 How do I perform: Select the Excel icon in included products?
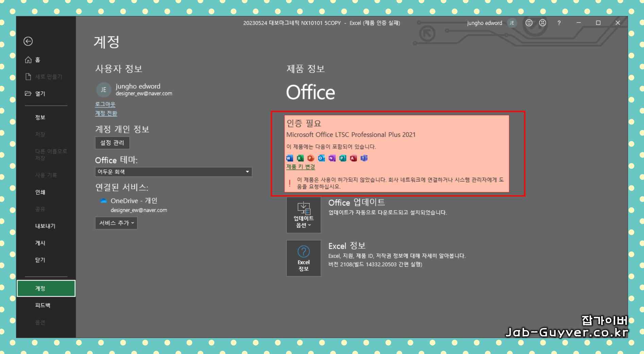pos(299,158)
